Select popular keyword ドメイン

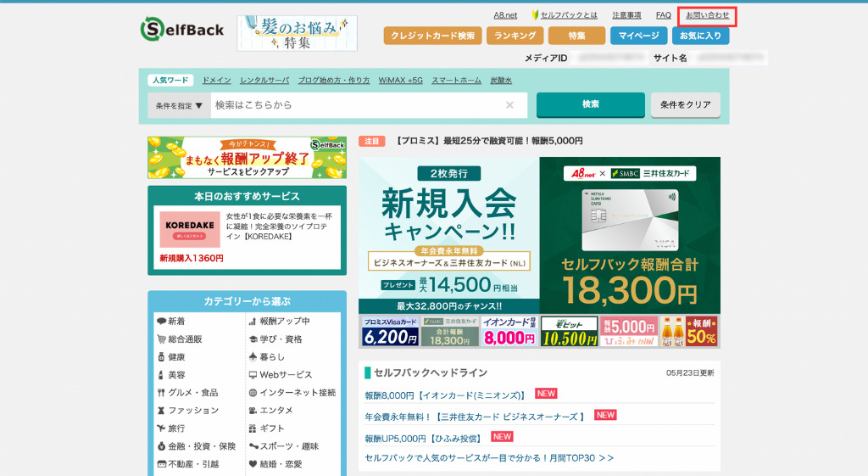216,81
